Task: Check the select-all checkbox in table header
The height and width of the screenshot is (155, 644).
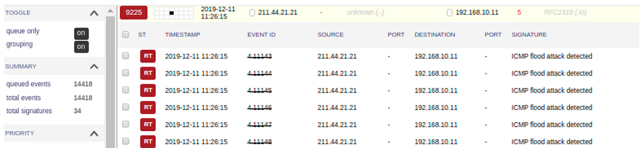Action: (126, 34)
